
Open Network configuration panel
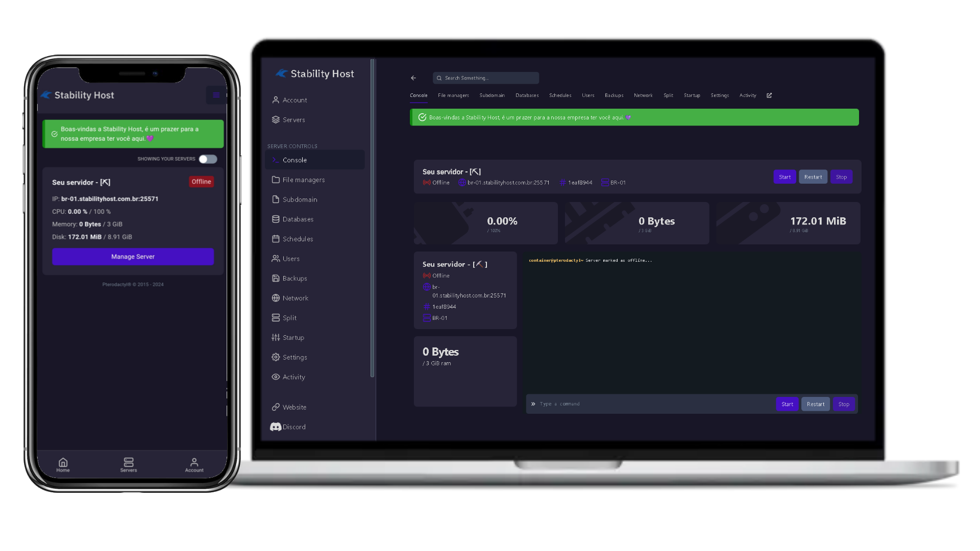[x=295, y=298]
